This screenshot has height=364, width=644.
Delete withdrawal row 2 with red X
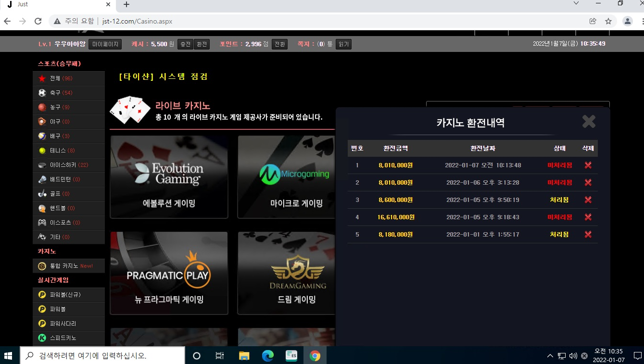(588, 182)
